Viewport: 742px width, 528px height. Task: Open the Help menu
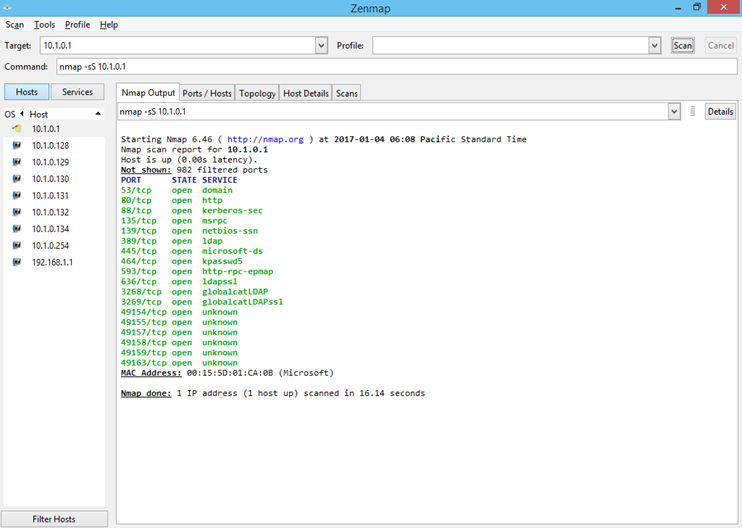click(x=108, y=25)
